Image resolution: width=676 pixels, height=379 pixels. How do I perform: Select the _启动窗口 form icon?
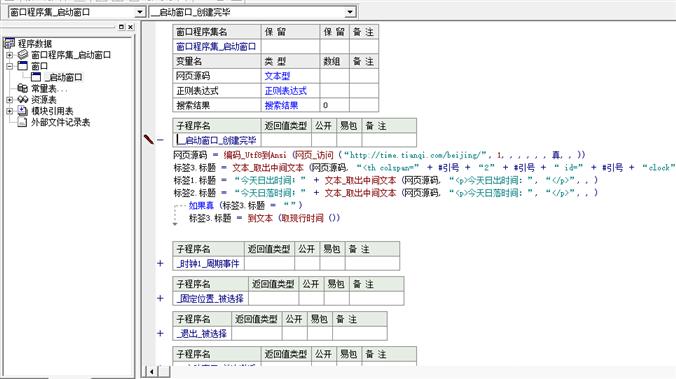[36, 77]
